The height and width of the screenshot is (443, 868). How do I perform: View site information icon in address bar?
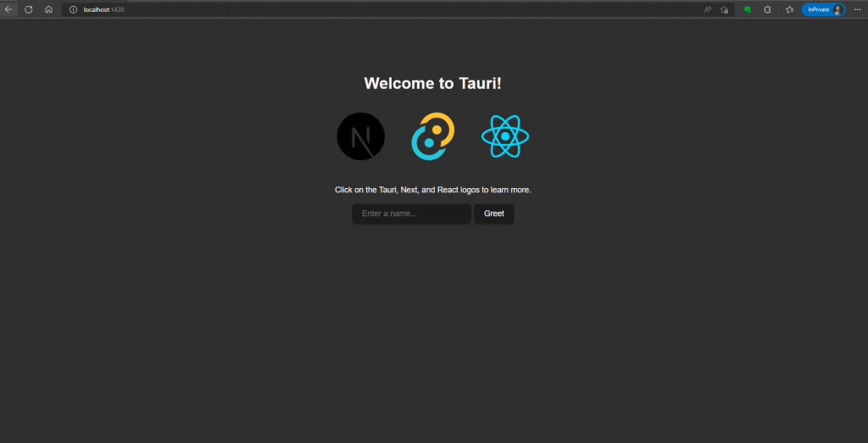[73, 9]
